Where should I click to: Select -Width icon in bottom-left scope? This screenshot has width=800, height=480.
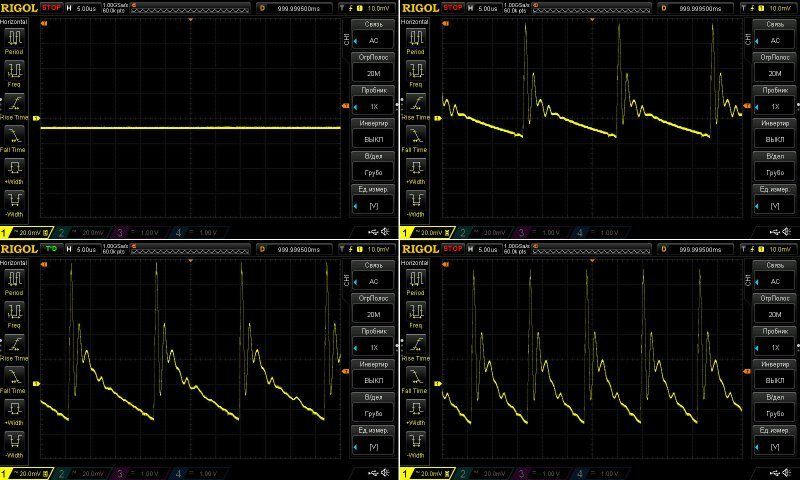[15, 440]
